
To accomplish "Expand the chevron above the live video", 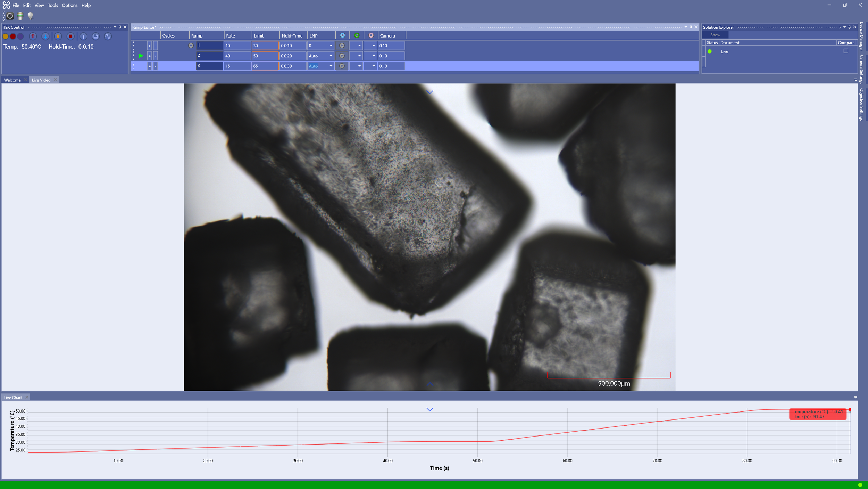I will 430,92.
